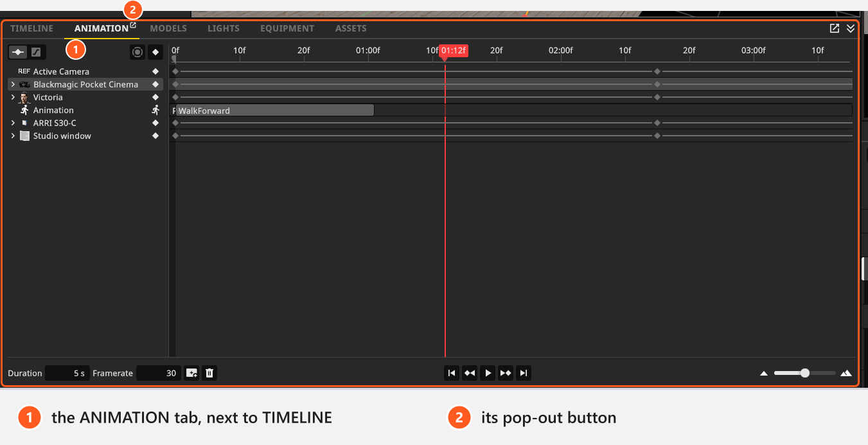
Task: Click the red 01:12f playhead marker
Action: [x=454, y=51]
